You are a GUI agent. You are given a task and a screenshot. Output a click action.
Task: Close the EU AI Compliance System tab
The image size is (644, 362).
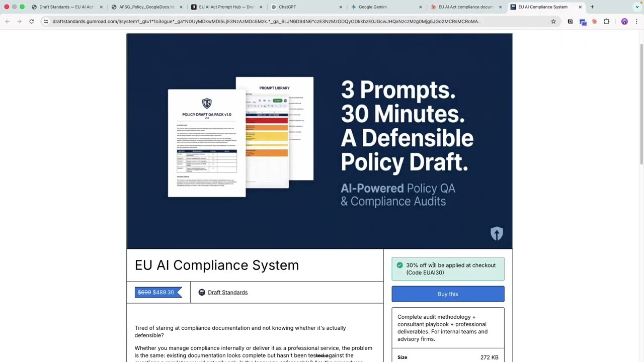pos(580,7)
